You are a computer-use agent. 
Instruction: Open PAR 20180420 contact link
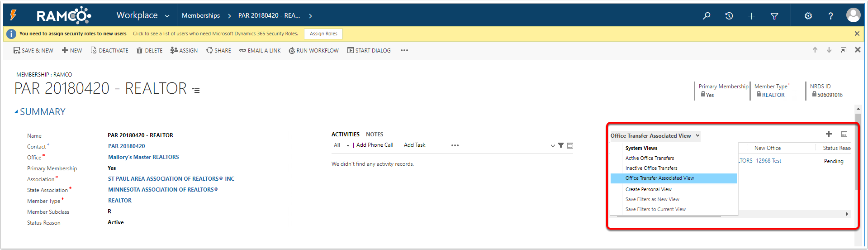[127, 146]
